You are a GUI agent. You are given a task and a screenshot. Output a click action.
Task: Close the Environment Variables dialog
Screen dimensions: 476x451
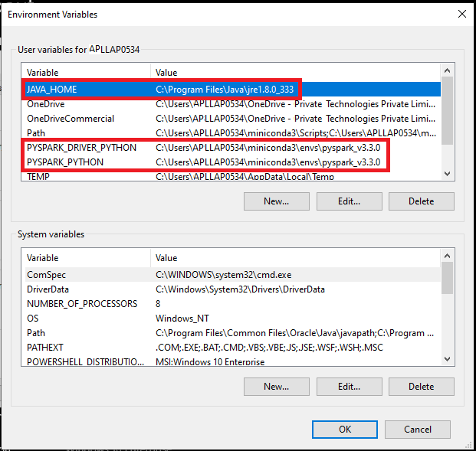461,14
